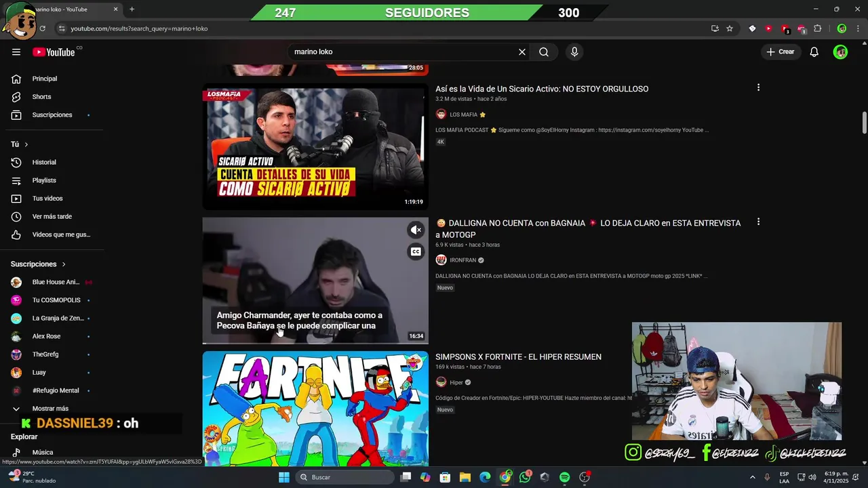Toggle mute on the preview video
The width and height of the screenshot is (868, 488).
[x=416, y=230]
